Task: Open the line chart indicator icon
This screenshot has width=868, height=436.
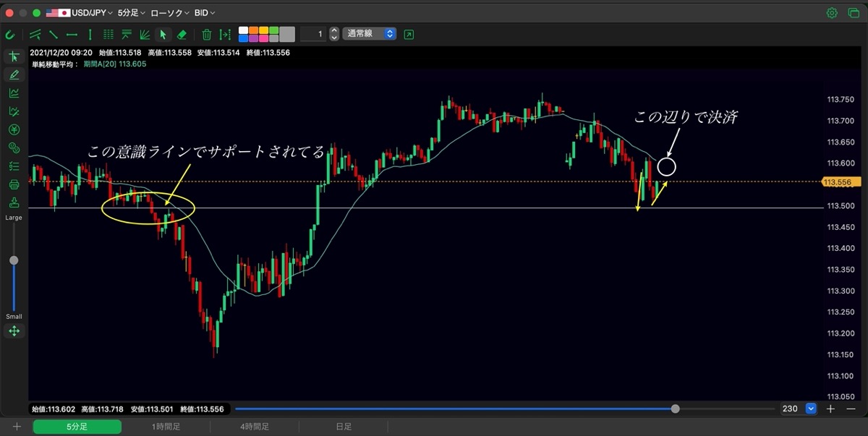Action: 14,93
